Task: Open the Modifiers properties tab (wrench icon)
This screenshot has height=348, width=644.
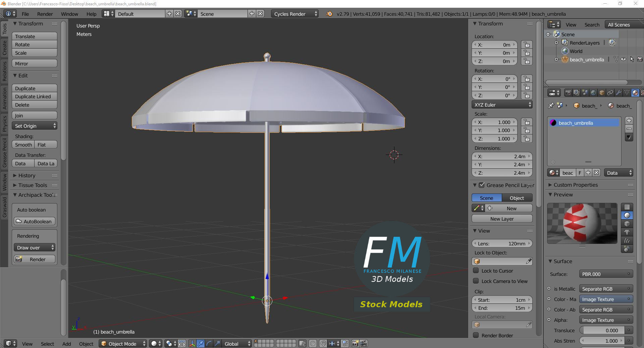Action: [619, 93]
